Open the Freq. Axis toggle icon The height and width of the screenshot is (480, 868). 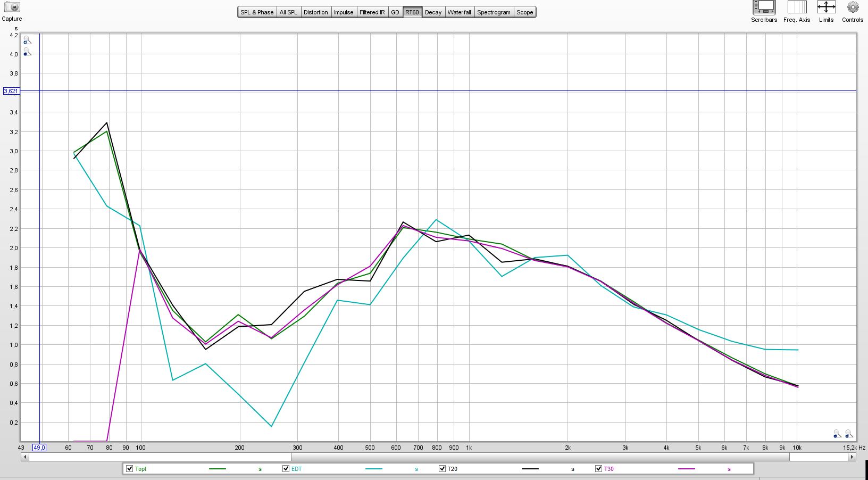pos(797,7)
